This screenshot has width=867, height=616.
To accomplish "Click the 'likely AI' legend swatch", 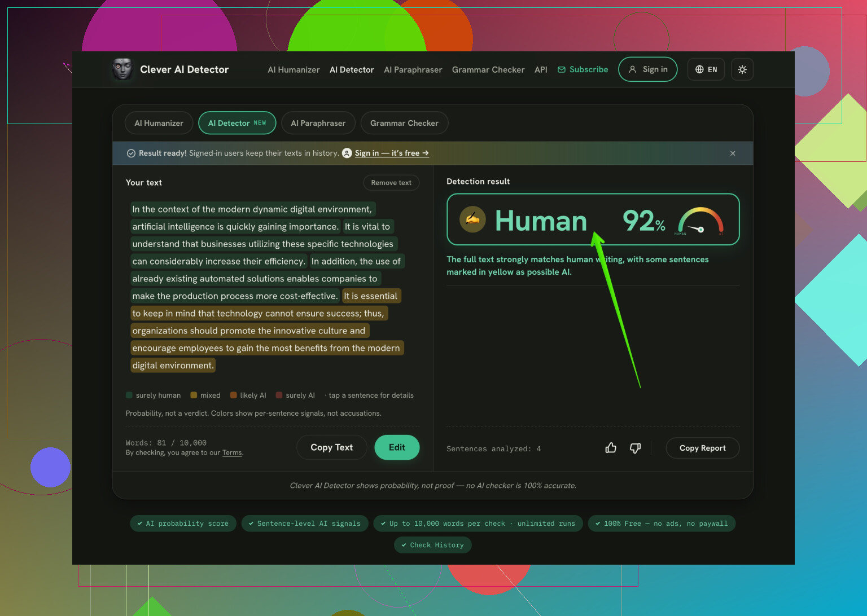I will pos(234,395).
